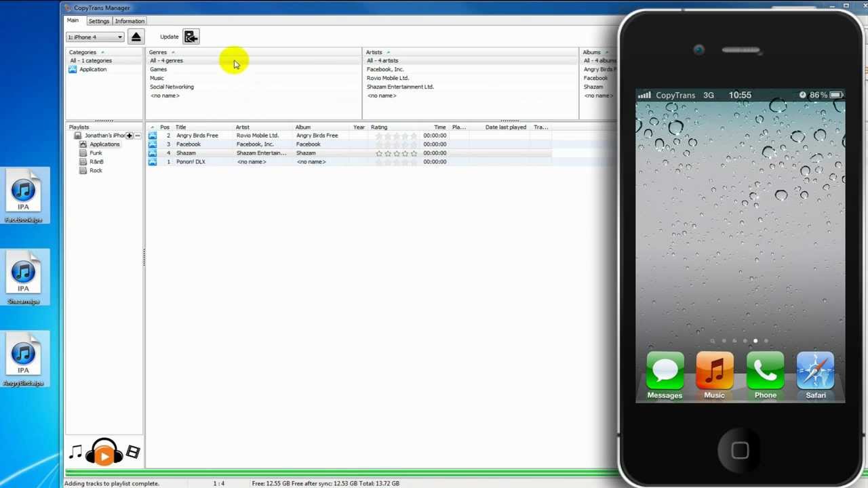Click the CopyTrans Manager title bar icon
The image size is (868, 488).
click(x=67, y=7)
